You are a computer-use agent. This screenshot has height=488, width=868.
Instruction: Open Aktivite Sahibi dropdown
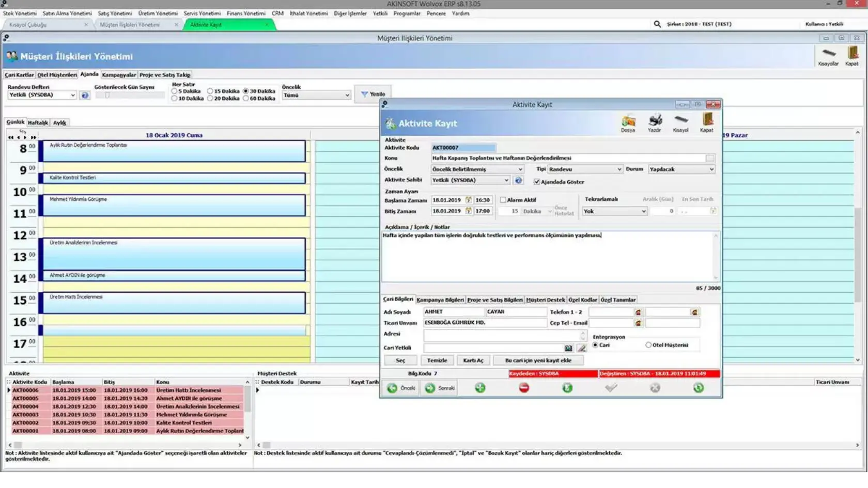pos(471,180)
